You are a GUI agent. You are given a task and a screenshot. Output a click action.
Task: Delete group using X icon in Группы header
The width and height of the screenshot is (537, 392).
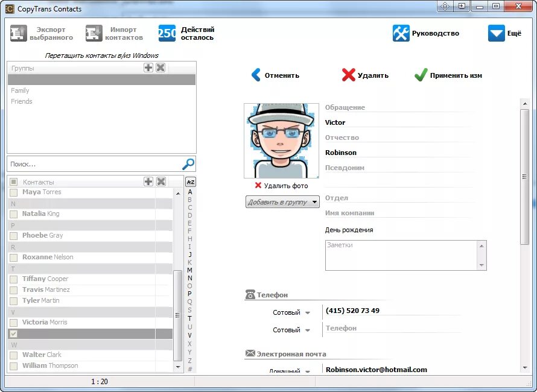click(x=160, y=68)
